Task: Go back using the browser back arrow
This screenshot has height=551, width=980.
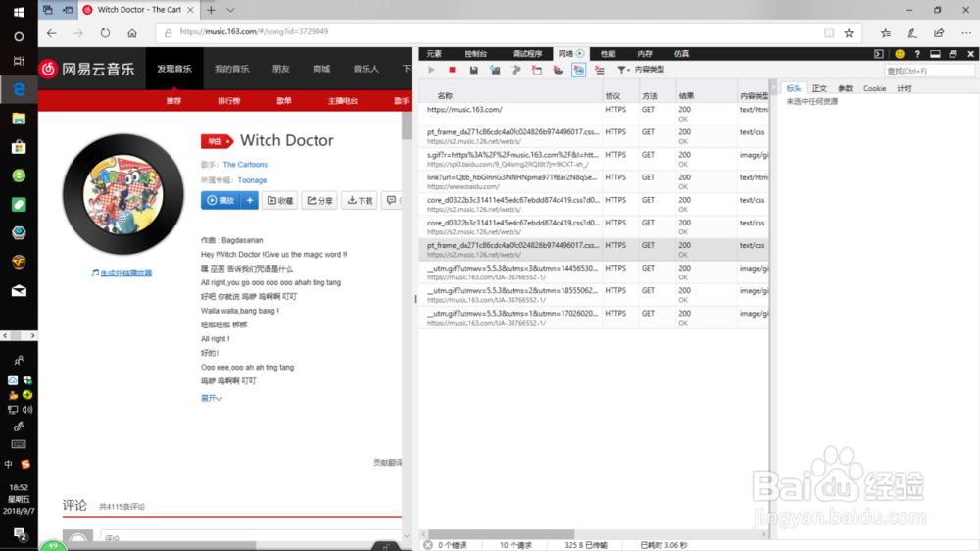Action: 51,33
